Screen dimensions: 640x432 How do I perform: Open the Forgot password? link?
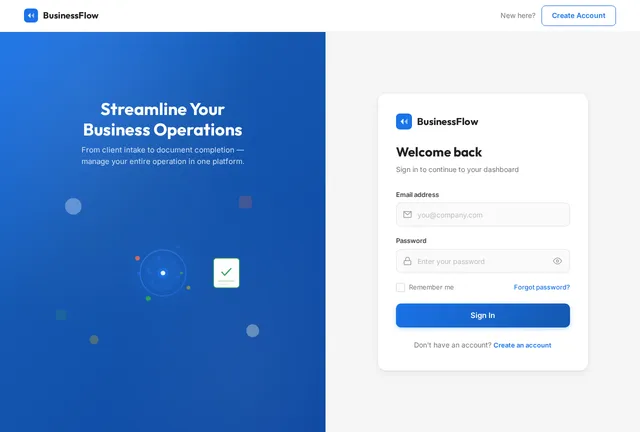[x=542, y=287]
